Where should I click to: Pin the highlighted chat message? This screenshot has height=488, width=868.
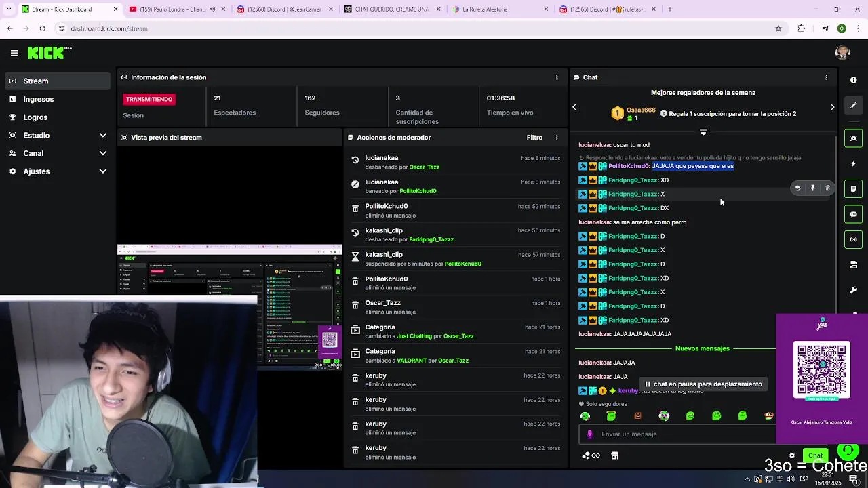pos(812,188)
